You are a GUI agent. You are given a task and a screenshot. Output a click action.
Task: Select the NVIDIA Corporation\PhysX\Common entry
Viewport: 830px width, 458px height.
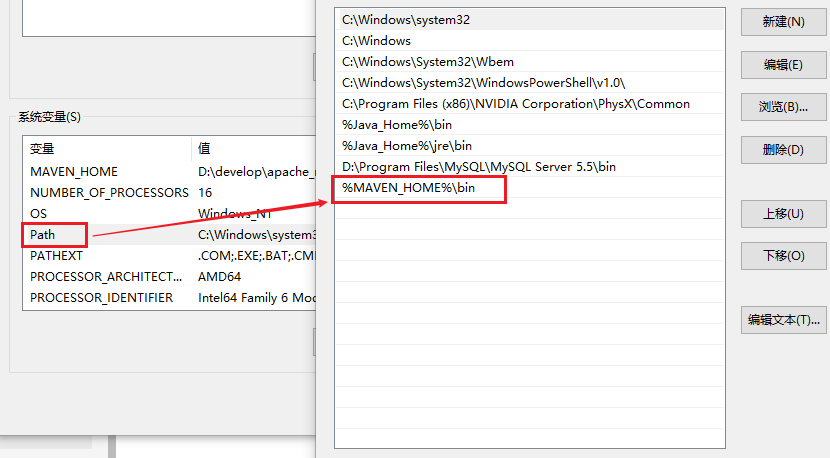529,104
